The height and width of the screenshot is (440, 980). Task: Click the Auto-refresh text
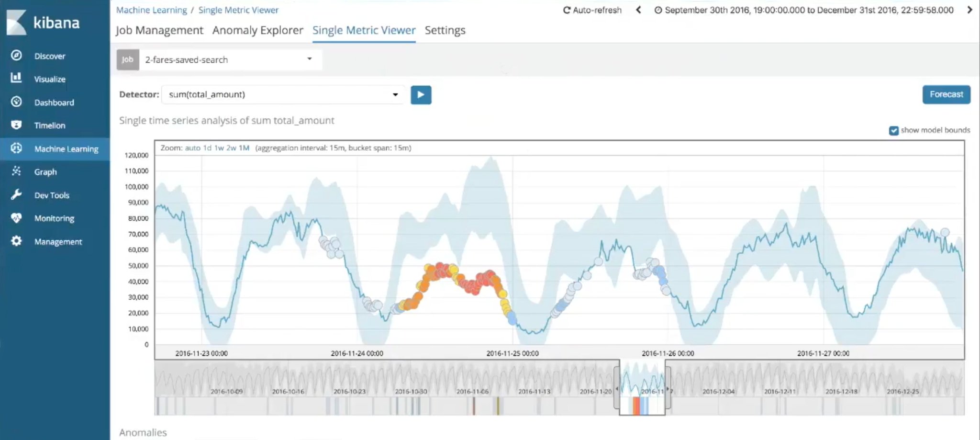point(597,10)
